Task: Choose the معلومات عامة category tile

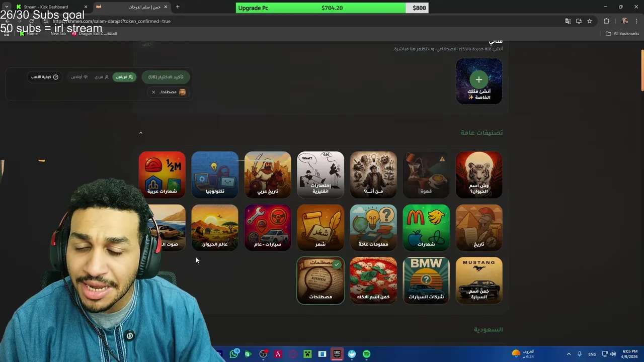Action: click(373, 228)
